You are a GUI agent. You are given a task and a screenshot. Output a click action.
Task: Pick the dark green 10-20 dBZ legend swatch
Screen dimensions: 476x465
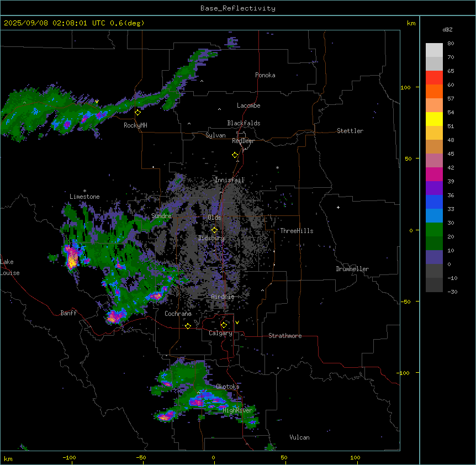(x=434, y=244)
